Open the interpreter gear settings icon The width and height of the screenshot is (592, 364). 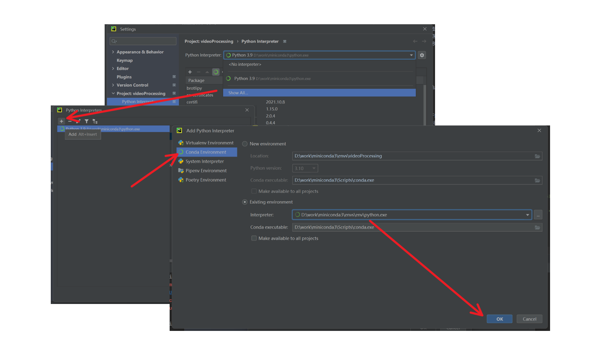[422, 55]
